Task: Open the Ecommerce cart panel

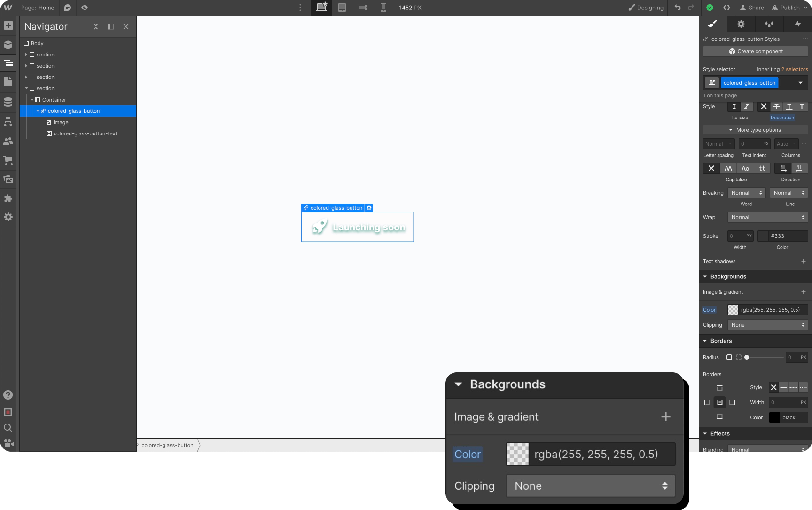Action: coord(8,160)
